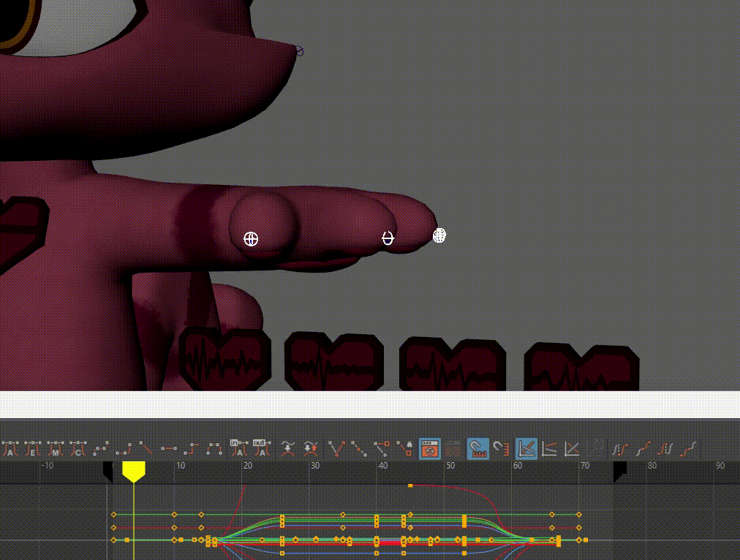This screenshot has width=740, height=560.
Task: Toggle the highlighted Absolute View mode
Action: point(526,447)
